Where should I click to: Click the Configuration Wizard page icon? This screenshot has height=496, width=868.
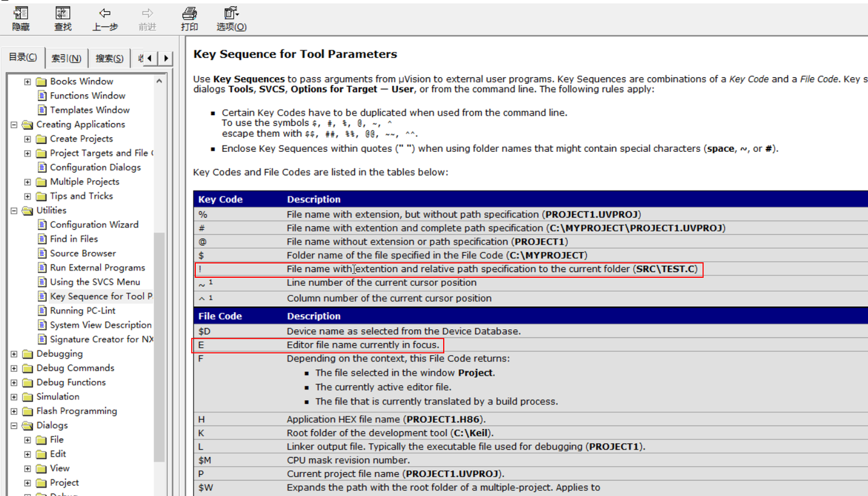coord(42,224)
